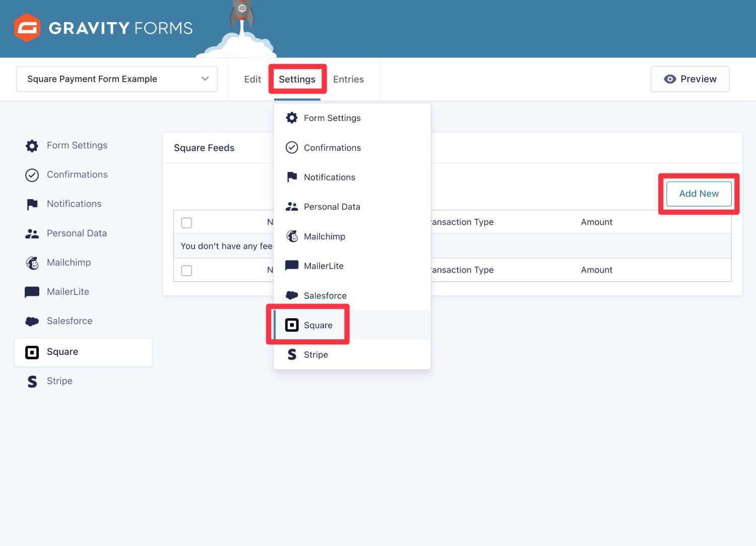Click the Confirmations checkmark icon in dropdown menu
Screen dimensions: 756x546
[292, 147]
